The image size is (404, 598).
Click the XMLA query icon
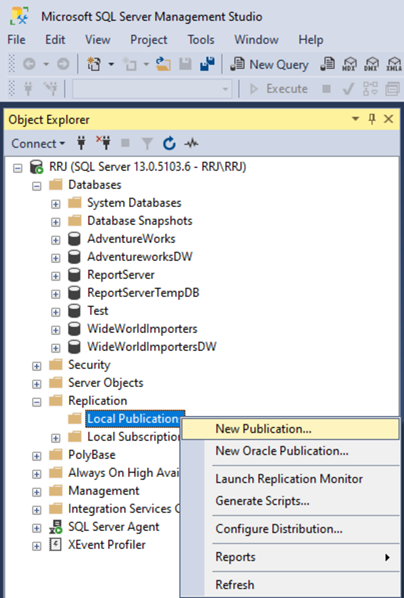(394, 64)
